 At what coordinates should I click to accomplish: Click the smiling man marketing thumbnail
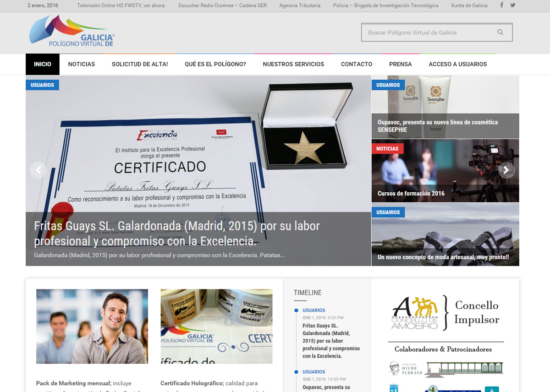tap(92, 327)
